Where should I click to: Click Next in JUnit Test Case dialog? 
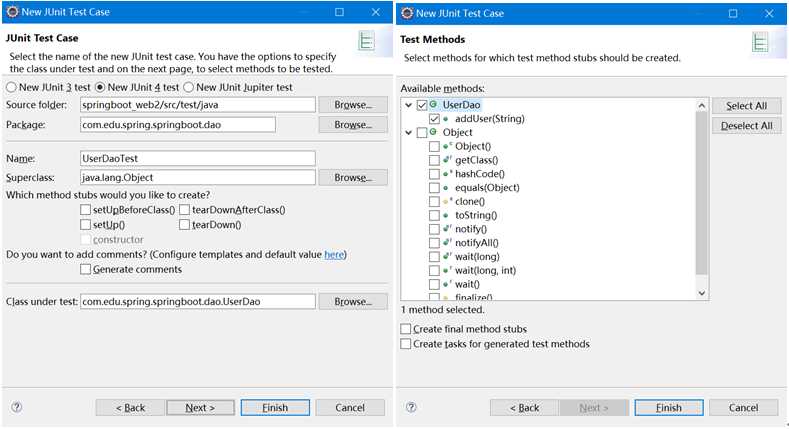tap(200, 407)
